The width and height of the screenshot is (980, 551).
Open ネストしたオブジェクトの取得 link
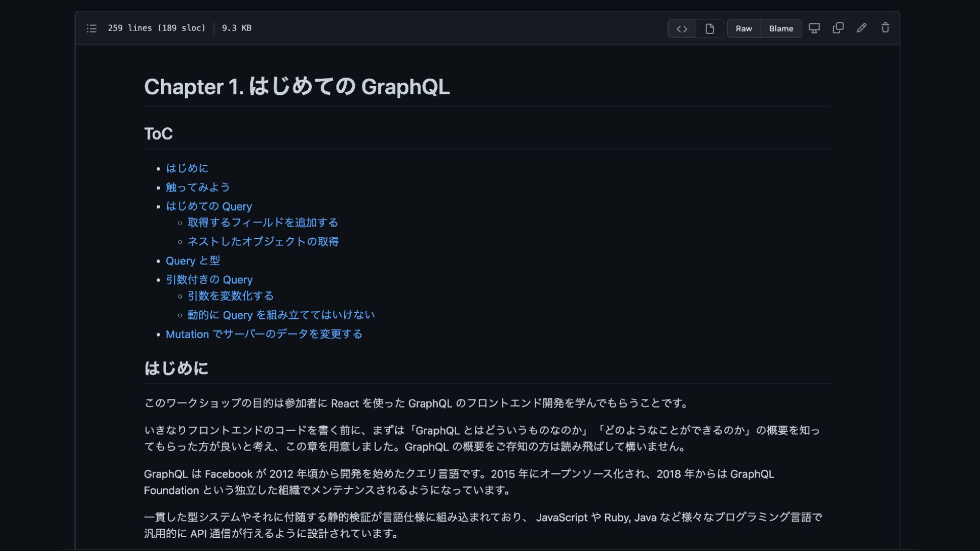[x=263, y=242]
